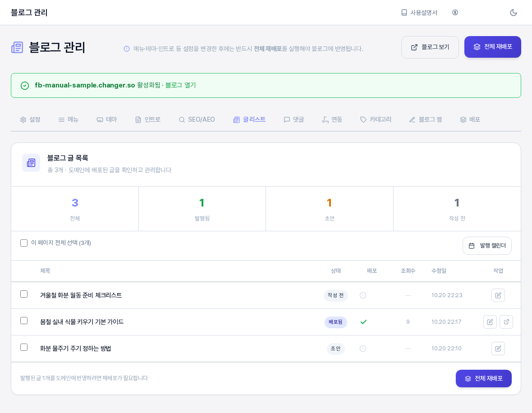Switch to the 블로그 젬 tab
The width and height of the screenshot is (532, 413).
point(426,119)
